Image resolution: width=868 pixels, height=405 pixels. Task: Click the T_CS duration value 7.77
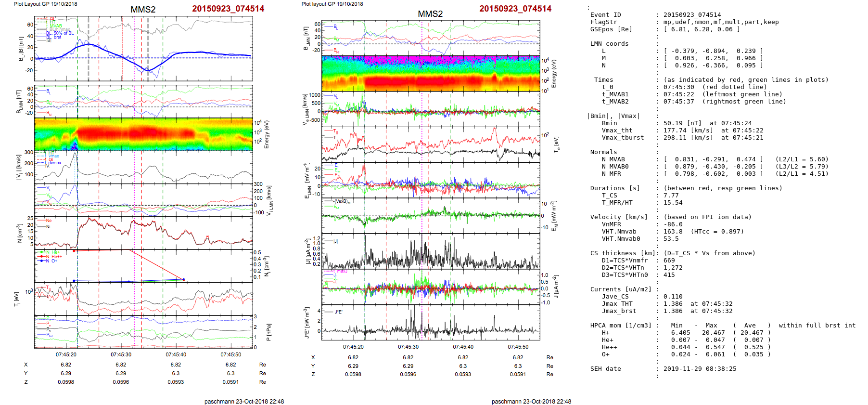(x=671, y=196)
